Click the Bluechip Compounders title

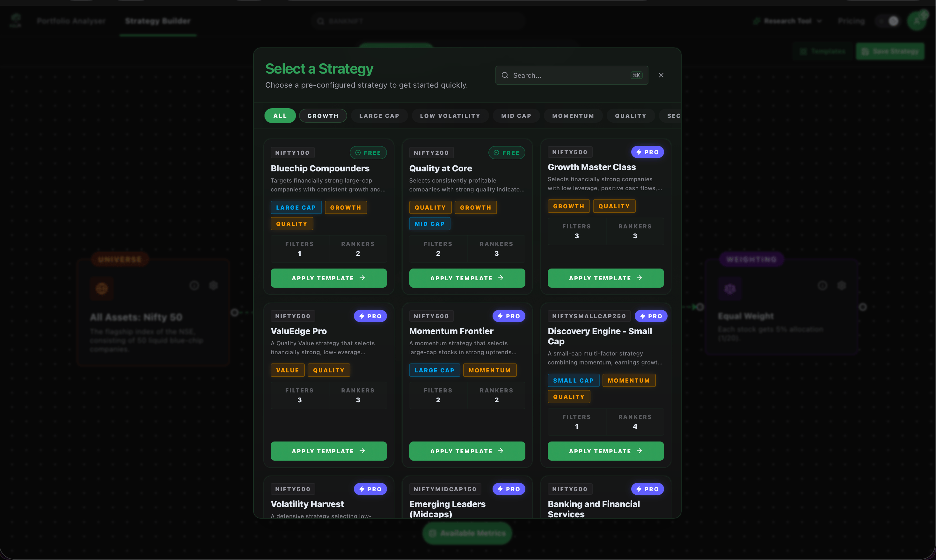point(320,168)
